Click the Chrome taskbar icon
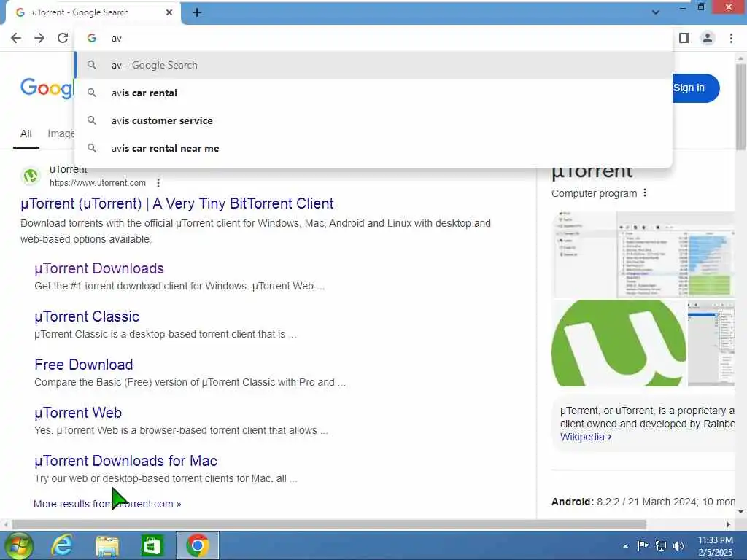Viewport: 747px width, 560px height. [198, 545]
